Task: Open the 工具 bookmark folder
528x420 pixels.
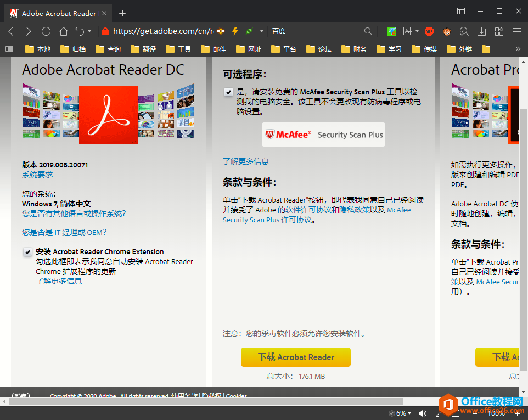Action: (x=178, y=49)
